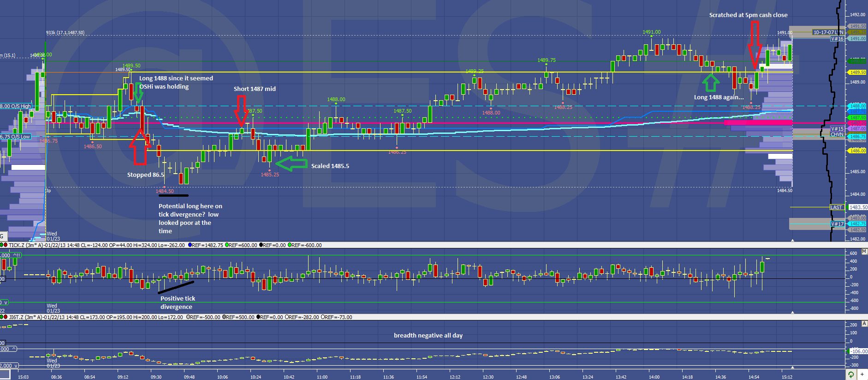The image size is (868, 380).
Task: Select REF=-73.00 marker in JI6T legend
Action: [x=323, y=317]
